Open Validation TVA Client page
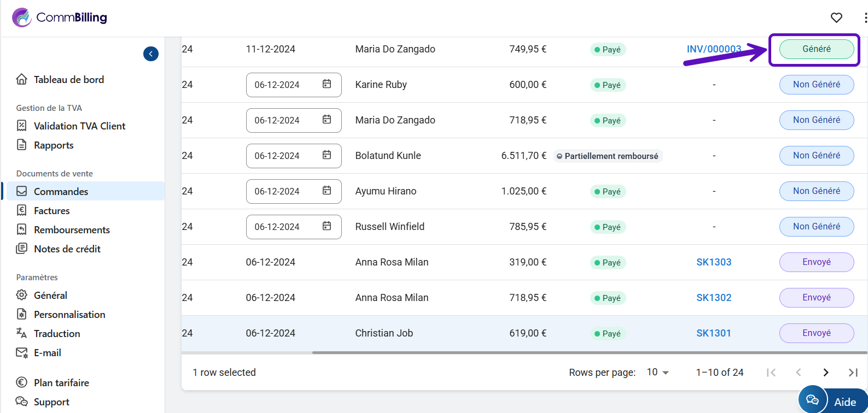The width and height of the screenshot is (868, 413). coord(79,126)
